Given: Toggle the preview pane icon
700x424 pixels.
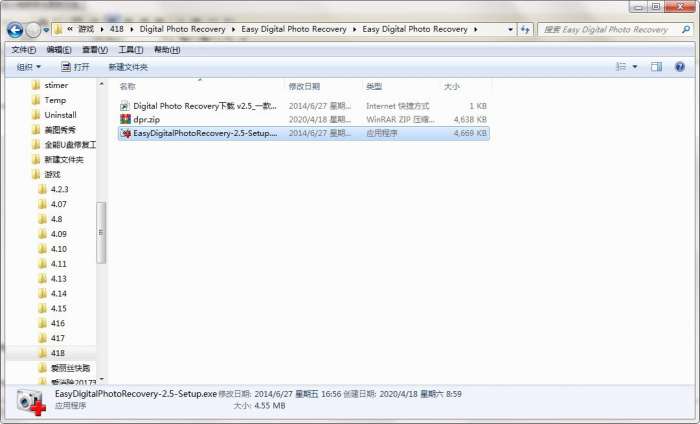Looking at the screenshot, I should (x=656, y=67).
